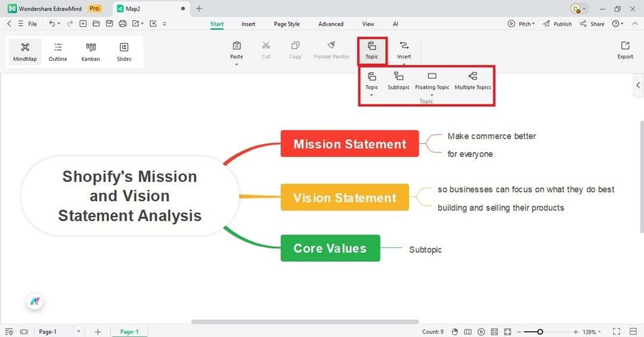
Task: Click the mouse mode icon in status bar
Action: coord(454,332)
